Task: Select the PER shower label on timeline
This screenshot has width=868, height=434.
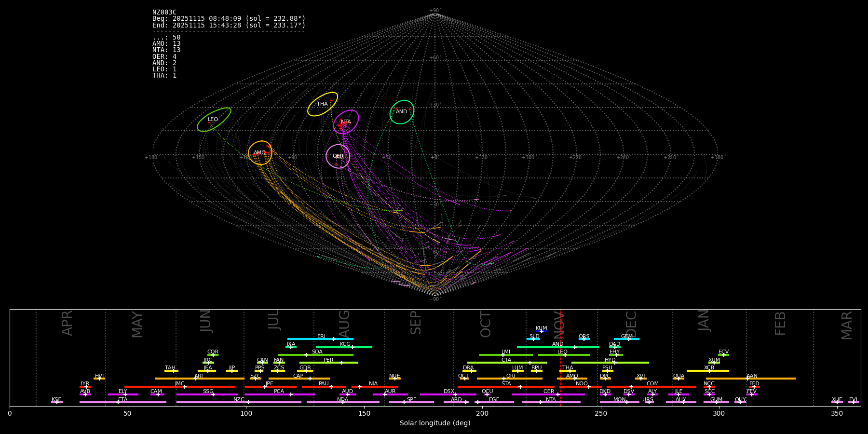Action: coord(328,360)
